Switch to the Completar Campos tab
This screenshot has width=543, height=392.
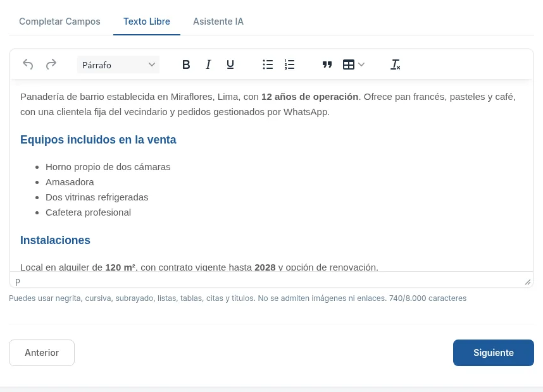pos(59,21)
